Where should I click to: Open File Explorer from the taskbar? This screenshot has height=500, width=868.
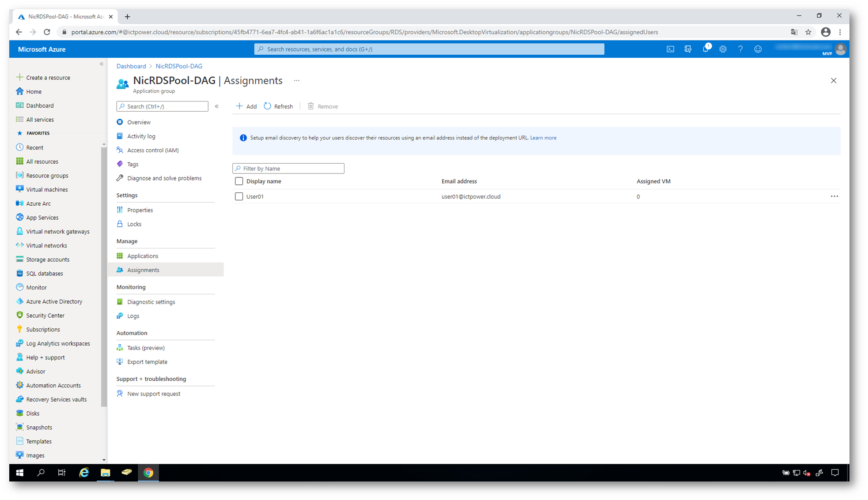click(x=105, y=473)
